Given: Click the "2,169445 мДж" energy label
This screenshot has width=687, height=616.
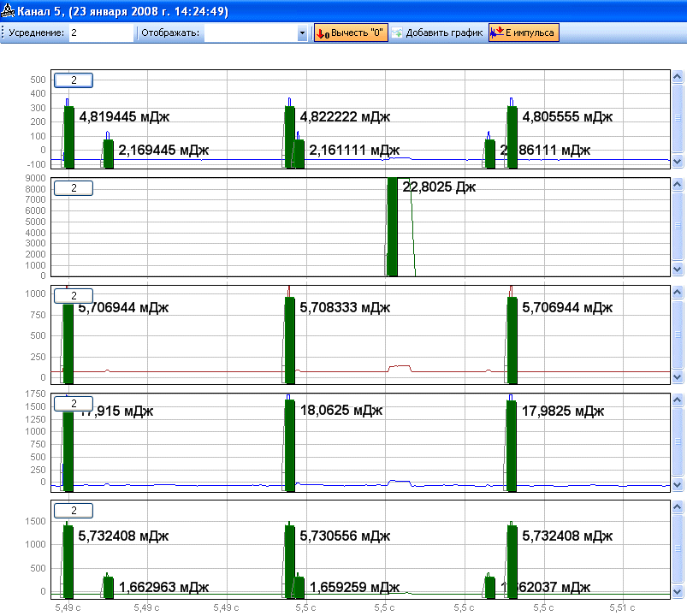Looking at the screenshot, I should 163,151.
